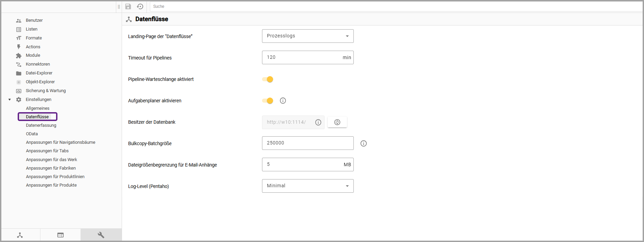
Task: Click info icon inside Besitzer der Datenbank field
Action: coord(318,122)
